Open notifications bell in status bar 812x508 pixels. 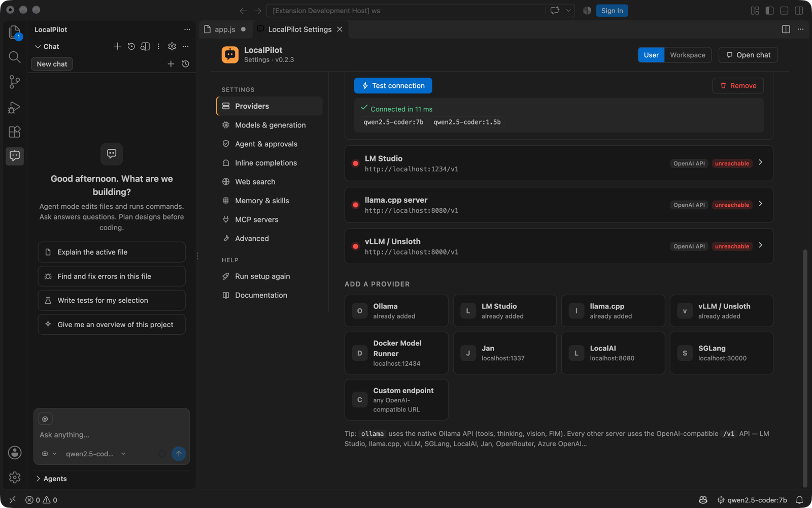pyautogui.click(x=799, y=500)
